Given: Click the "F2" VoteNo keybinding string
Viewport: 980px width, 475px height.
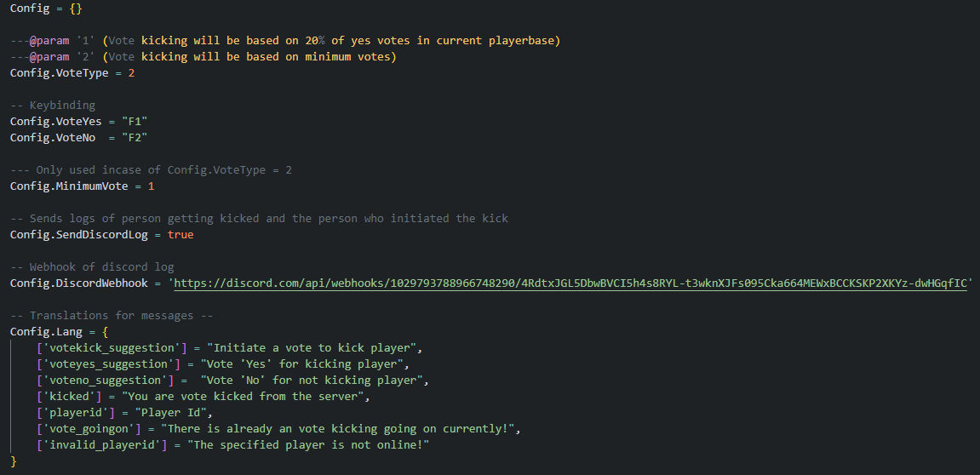Looking at the screenshot, I should (x=135, y=137).
